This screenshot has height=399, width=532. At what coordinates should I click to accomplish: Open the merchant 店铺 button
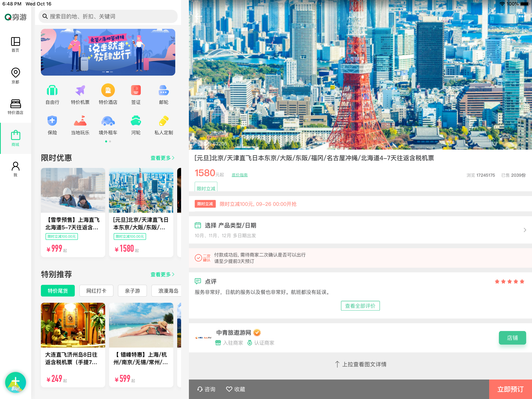(512, 338)
